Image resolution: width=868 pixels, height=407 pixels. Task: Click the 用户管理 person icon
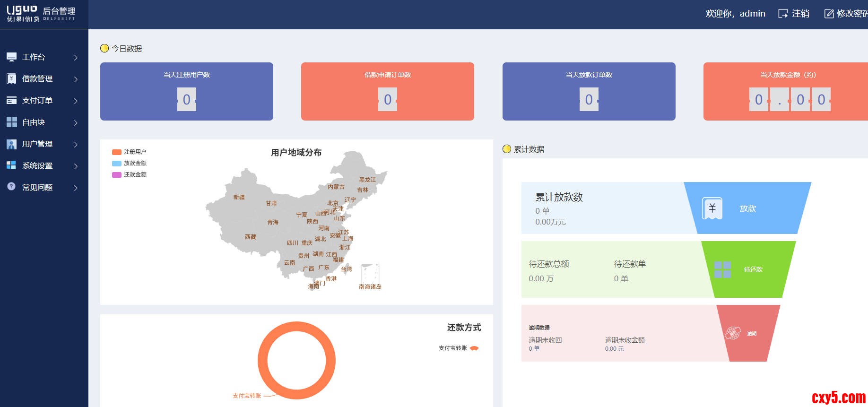click(11, 144)
